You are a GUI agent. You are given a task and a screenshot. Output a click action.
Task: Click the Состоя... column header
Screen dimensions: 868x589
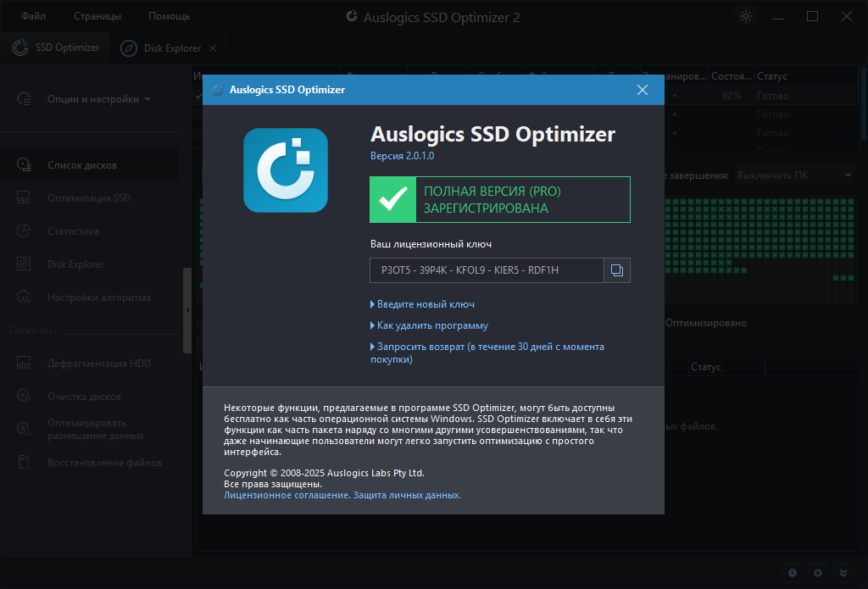pyautogui.click(x=732, y=76)
